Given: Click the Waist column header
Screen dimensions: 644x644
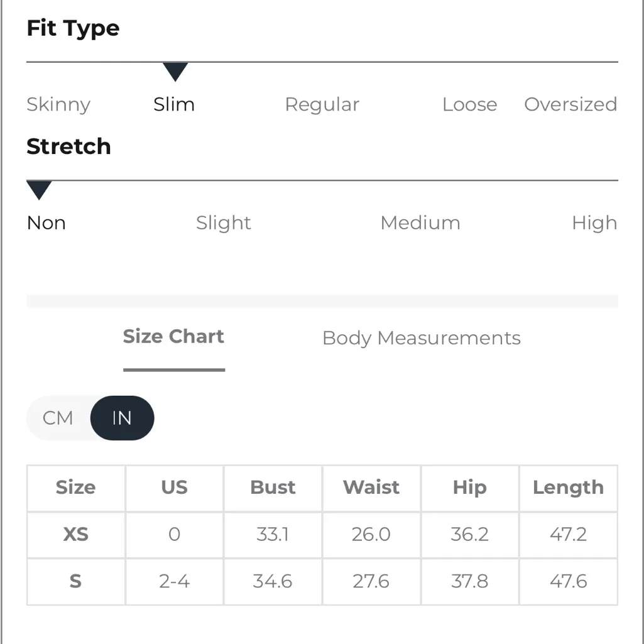Looking at the screenshot, I should (x=371, y=488).
